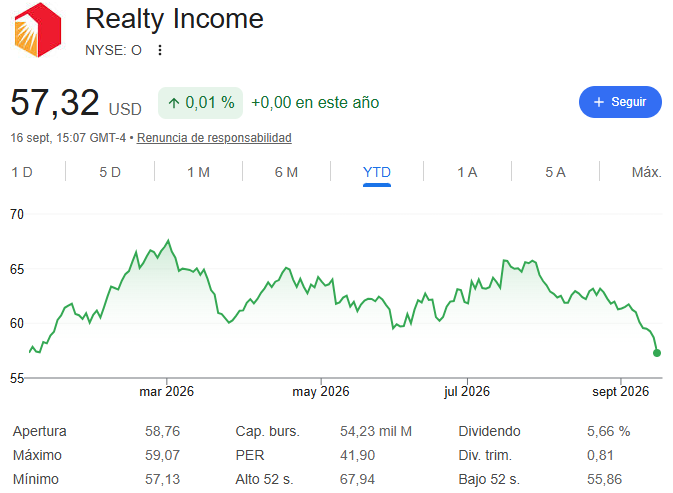Select the 1 M time range
The image size is (673, 493).
(198, 172)
